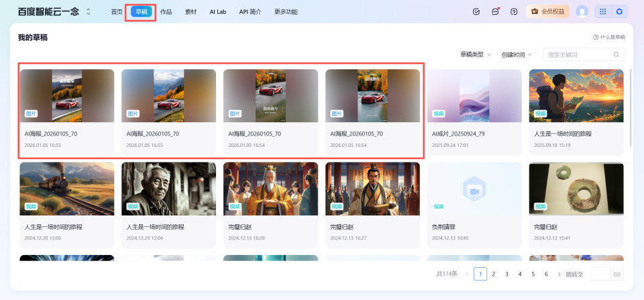Expand the 草稿类型 filter dropdown
Viewport: 644px width, 300px height.
476,54
